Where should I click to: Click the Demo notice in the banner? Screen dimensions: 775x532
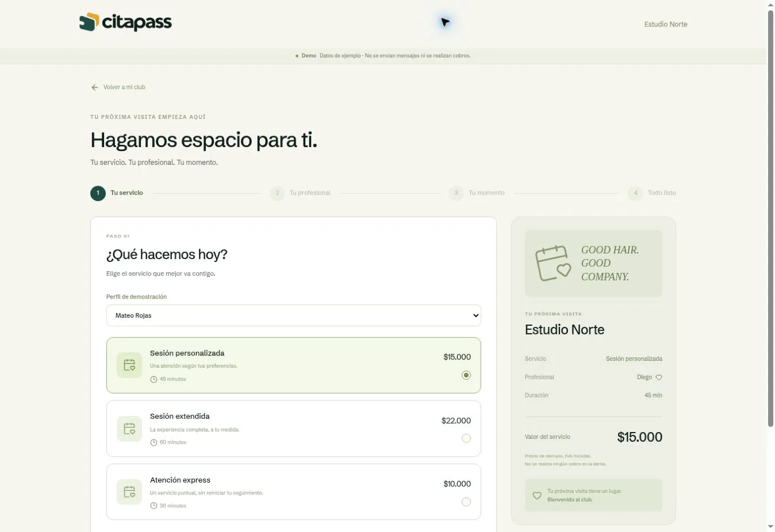[383, 56]
